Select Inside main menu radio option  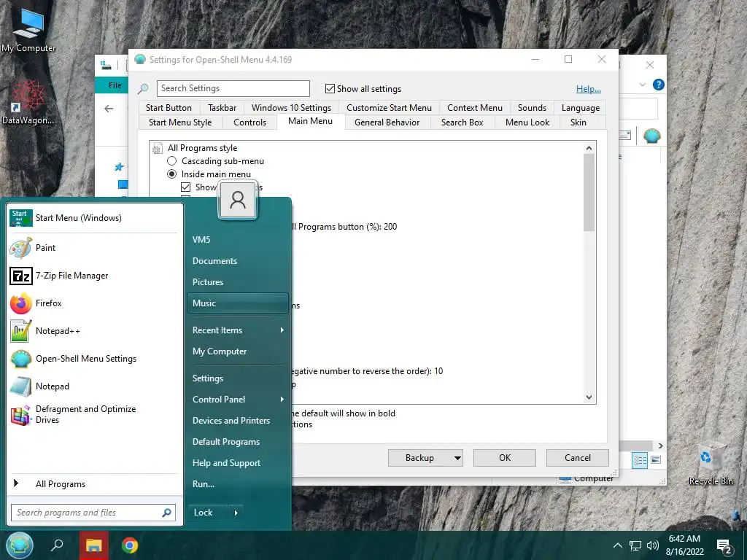pos(171,174)
